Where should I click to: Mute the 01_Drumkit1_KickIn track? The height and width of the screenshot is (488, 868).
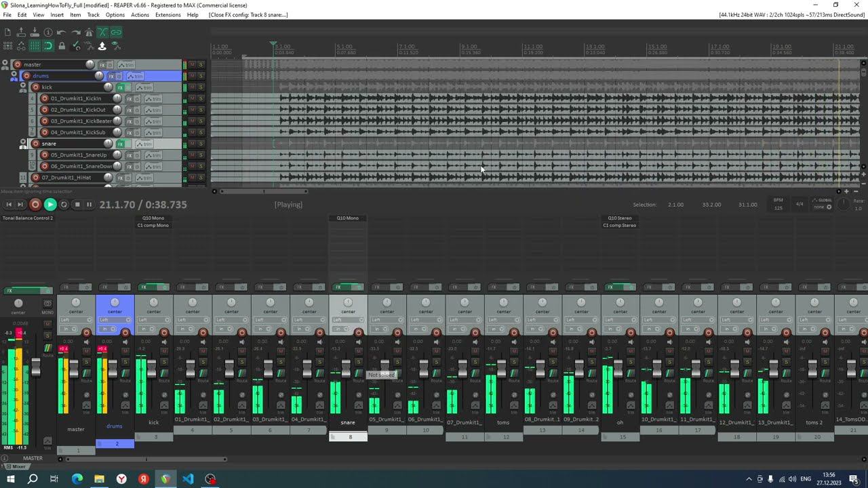[192, 98]
